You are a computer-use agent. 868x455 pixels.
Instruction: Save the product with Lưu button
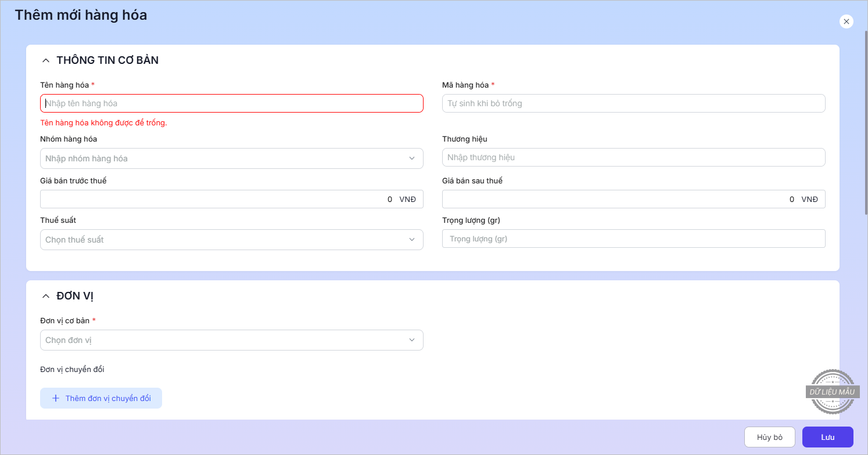click(827, 437)
